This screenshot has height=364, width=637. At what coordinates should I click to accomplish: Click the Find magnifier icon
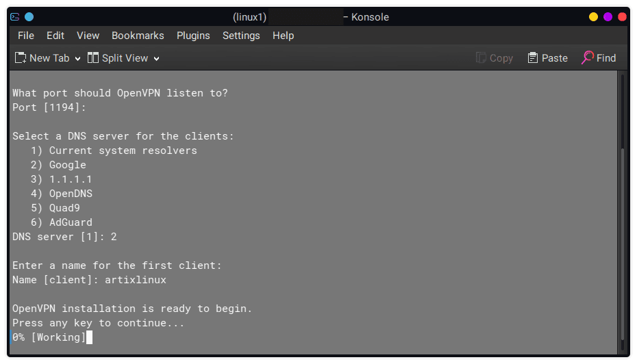pyautogui.click(x=588, y=57)
